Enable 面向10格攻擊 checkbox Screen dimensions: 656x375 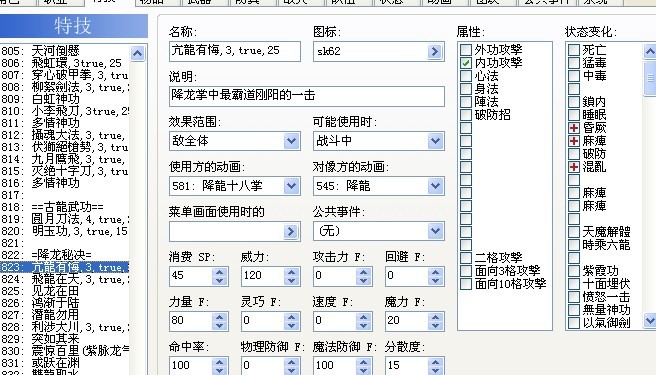(466, 283)
